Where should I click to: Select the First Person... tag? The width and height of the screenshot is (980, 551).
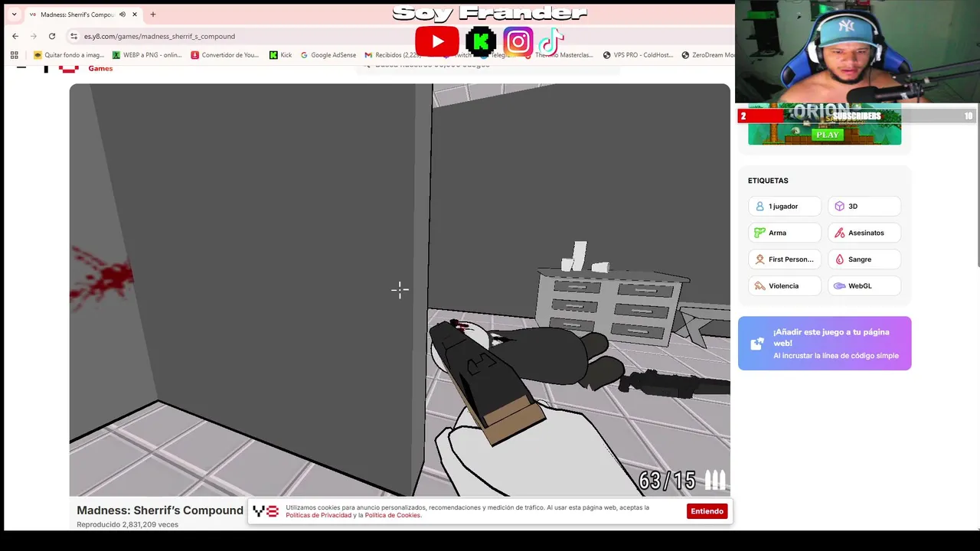[785, 259]
